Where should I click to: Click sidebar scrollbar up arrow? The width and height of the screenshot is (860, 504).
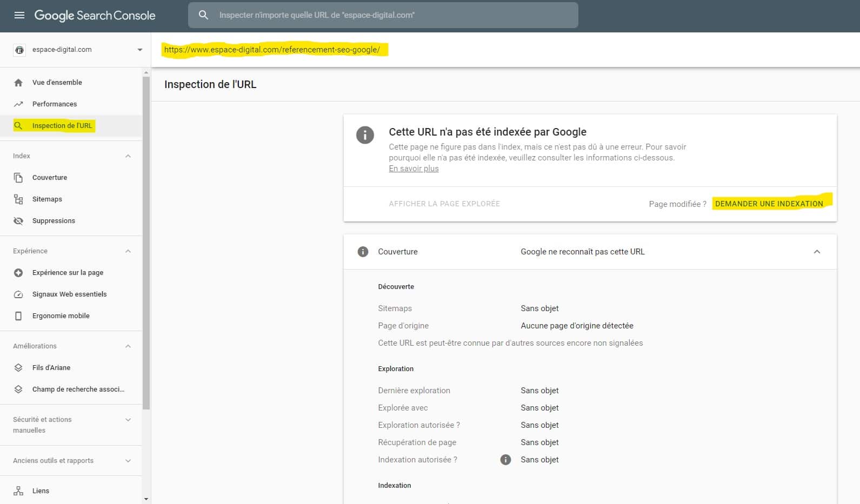point(146,72)
